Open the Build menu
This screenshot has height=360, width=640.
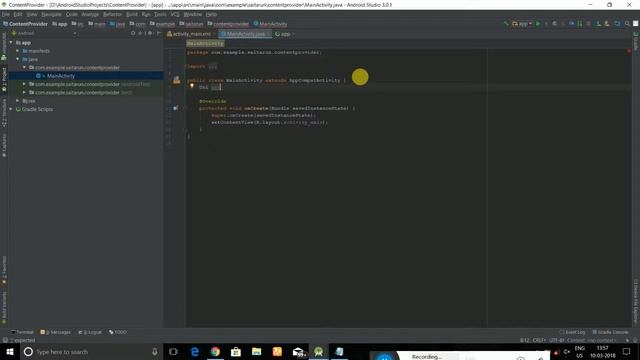132,14
